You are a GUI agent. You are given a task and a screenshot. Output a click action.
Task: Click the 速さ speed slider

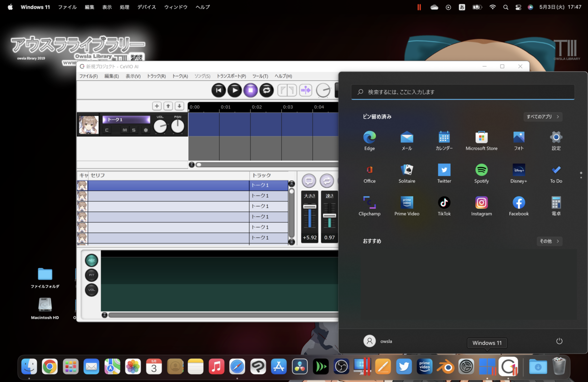330,216
